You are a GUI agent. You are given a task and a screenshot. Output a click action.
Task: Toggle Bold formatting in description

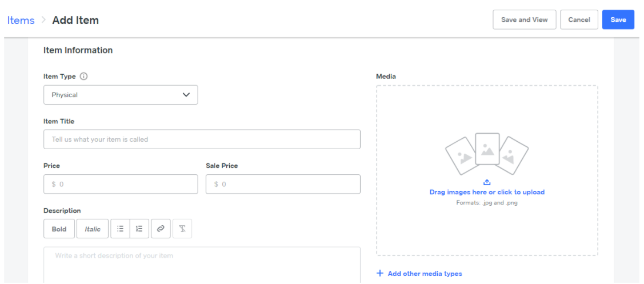[x=59, y=229]
